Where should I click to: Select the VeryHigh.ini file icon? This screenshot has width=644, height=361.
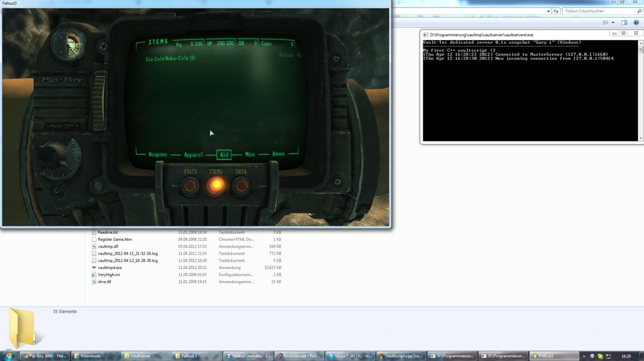tap(94, 275)
